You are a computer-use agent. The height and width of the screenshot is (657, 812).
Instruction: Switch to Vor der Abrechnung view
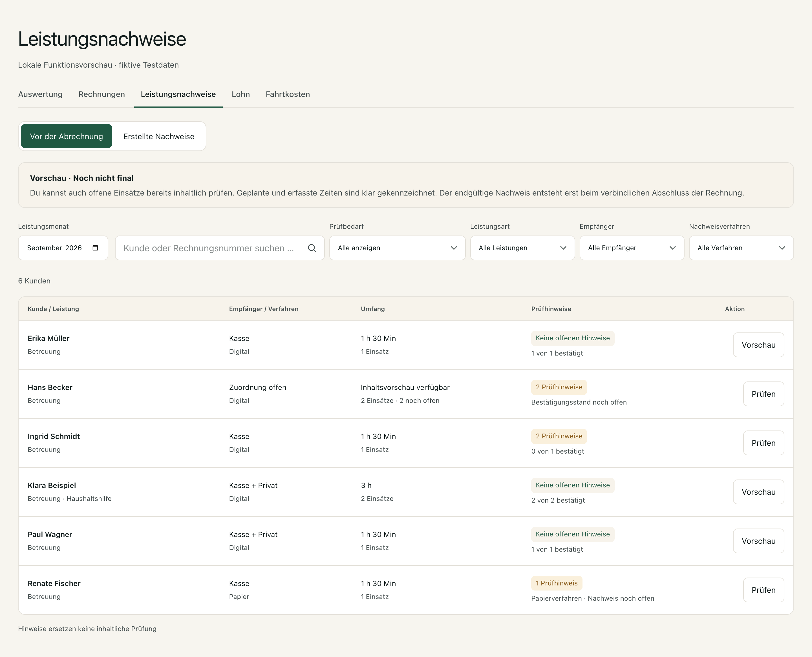point(66,136)
